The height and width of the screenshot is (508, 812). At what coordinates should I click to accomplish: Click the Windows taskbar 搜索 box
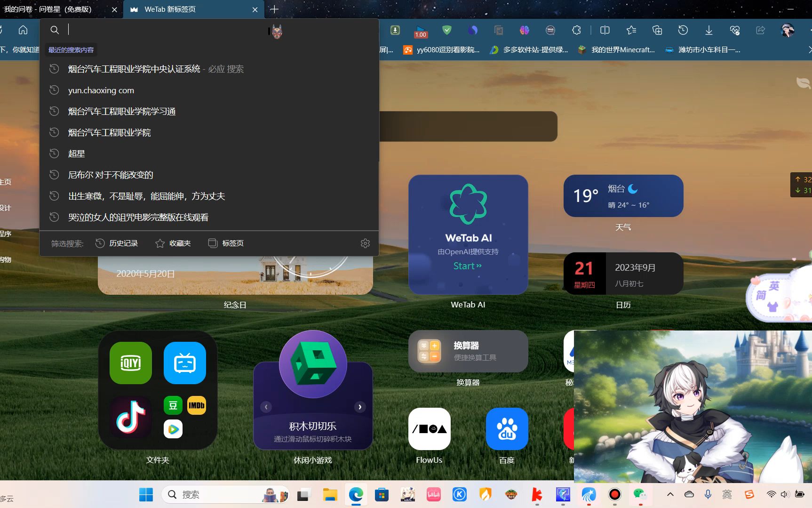click(x=225, y=494)
